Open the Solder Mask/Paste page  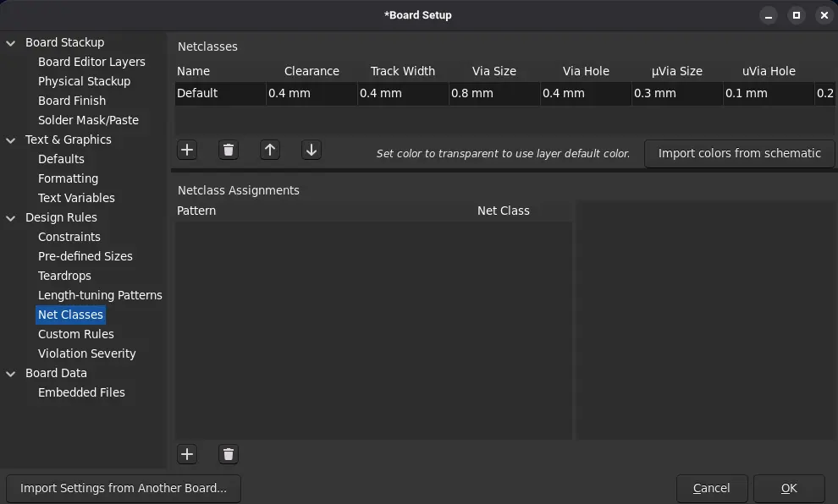pyautogui.click(x=88, y=120)
